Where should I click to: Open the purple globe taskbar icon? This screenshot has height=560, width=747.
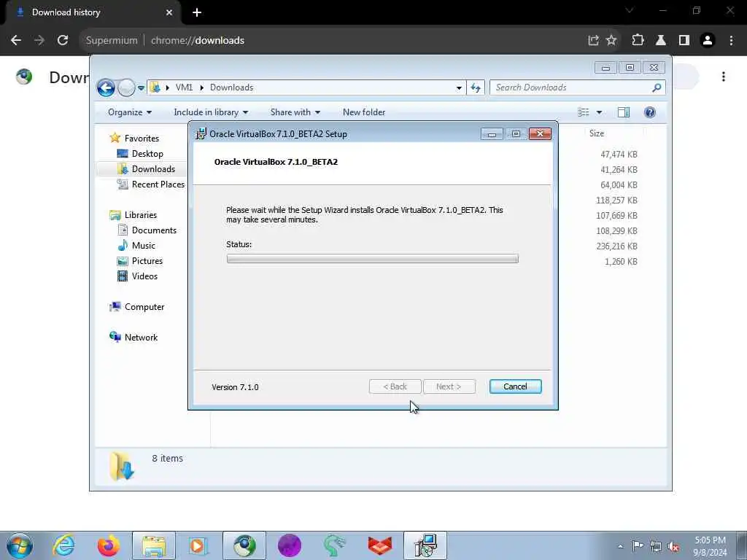click(290, 545)
